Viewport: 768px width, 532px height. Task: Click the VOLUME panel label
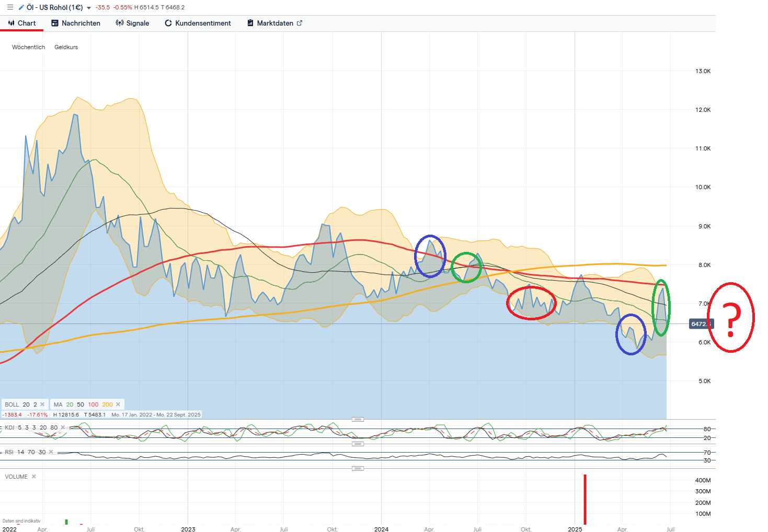click(x=16, y=477)
